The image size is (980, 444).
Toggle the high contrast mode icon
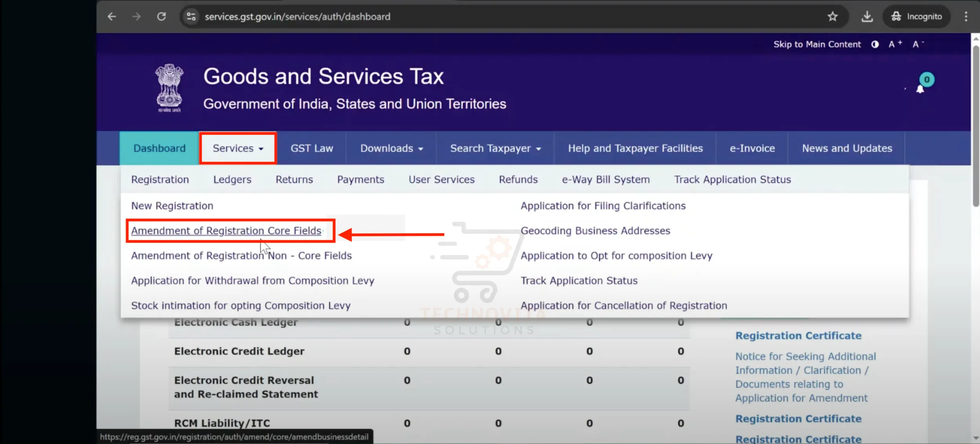875,44
